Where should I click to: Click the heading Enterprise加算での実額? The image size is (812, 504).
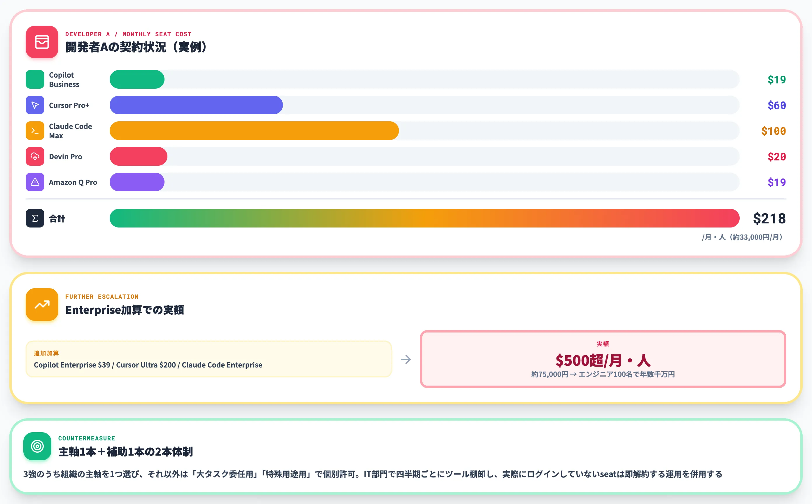point(125,310)
